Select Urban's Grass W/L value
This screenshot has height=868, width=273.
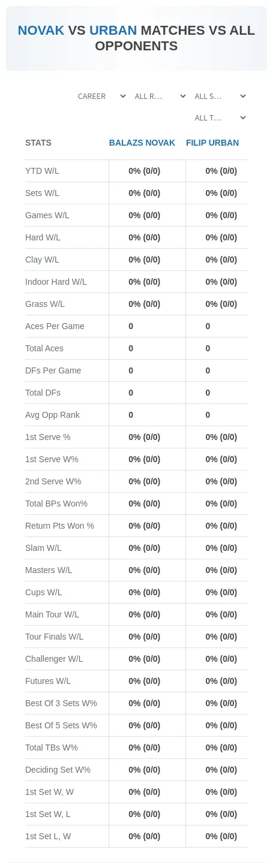(221, 304)
